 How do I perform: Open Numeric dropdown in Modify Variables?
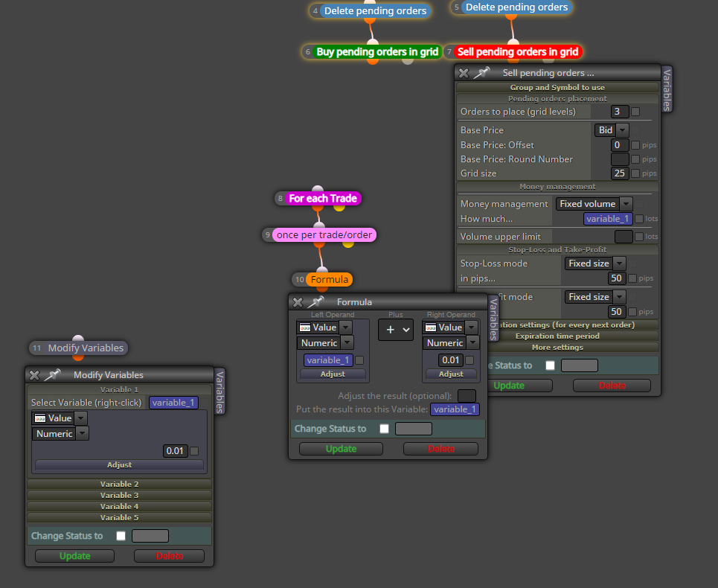point(60,433)
